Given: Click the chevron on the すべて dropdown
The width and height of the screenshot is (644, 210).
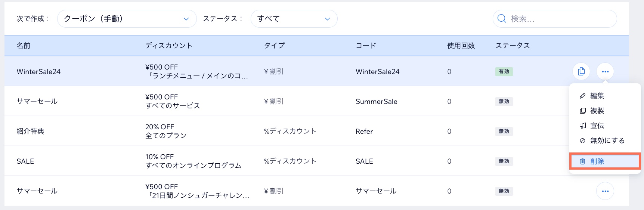Looking at the screenshot, I should [x=328, y=19].
